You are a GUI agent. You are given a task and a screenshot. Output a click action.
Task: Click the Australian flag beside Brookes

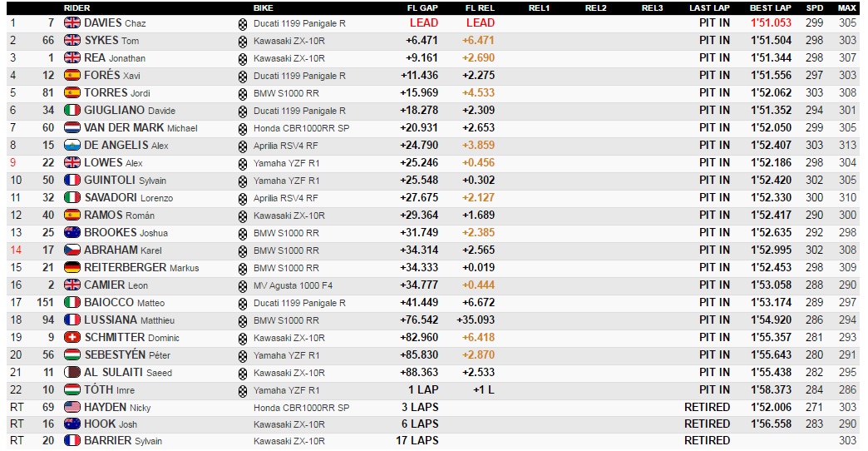(x=72, y=233)
